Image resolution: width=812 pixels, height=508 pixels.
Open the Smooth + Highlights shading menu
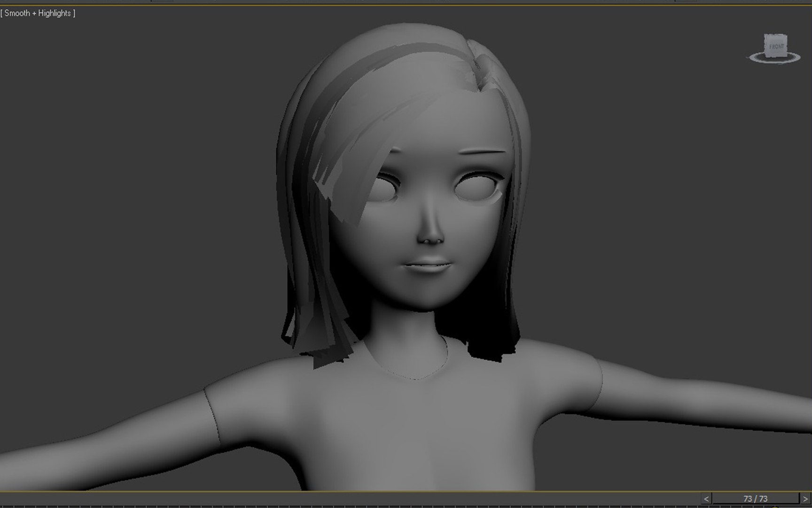coord(38,13)
